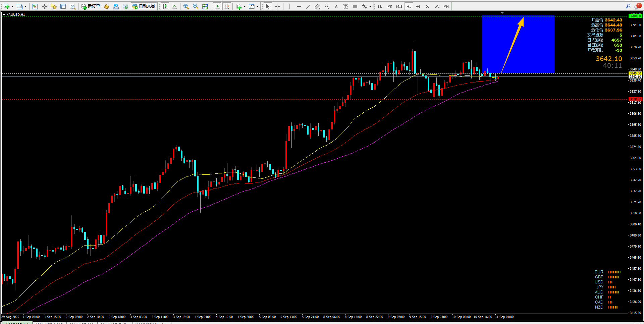Open the Market Watch panel
Image resolution: width=644 pixels, height=324 pixels.
pyautogui.click(x=35, y=6)
